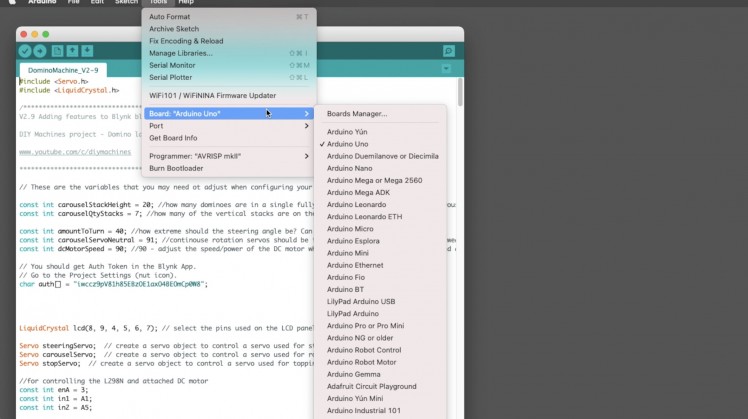Open the tab options dropdown arrow
This screenshot has width=748, height=419.
click(x=446, y=69)
